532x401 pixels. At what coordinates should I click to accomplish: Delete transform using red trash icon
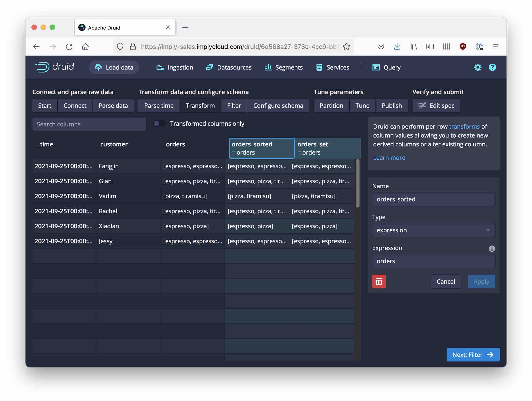(x=379, y=281)
